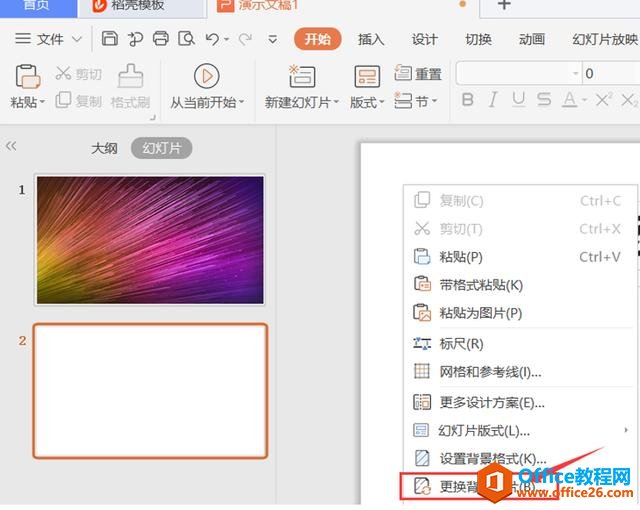Expand the 从当前开始 dropdown arrow
The height and width of the screenshot is (510, 640).
pyautogui.click(x=242, y=102)
